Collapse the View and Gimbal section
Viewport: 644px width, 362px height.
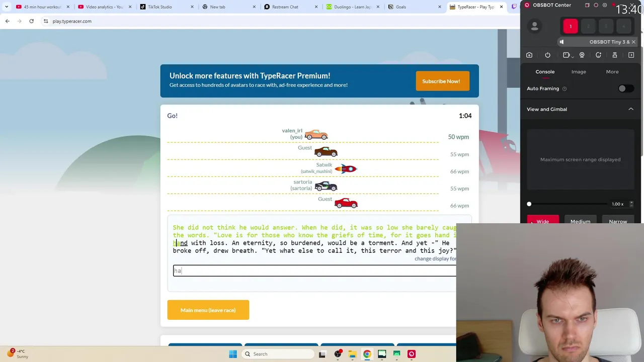pos(630,109)
